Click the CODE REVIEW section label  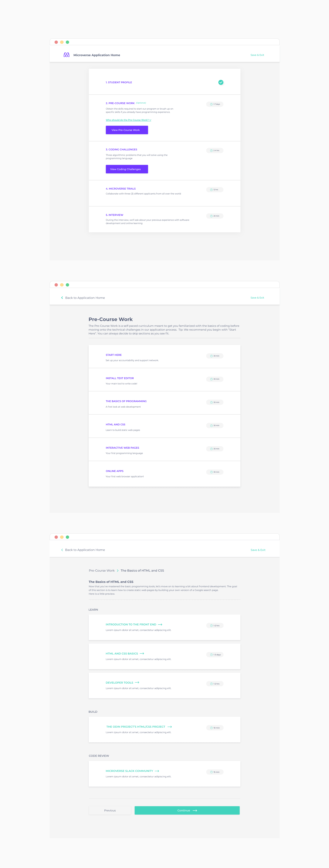pyautogui.click(x=99, y=756)
